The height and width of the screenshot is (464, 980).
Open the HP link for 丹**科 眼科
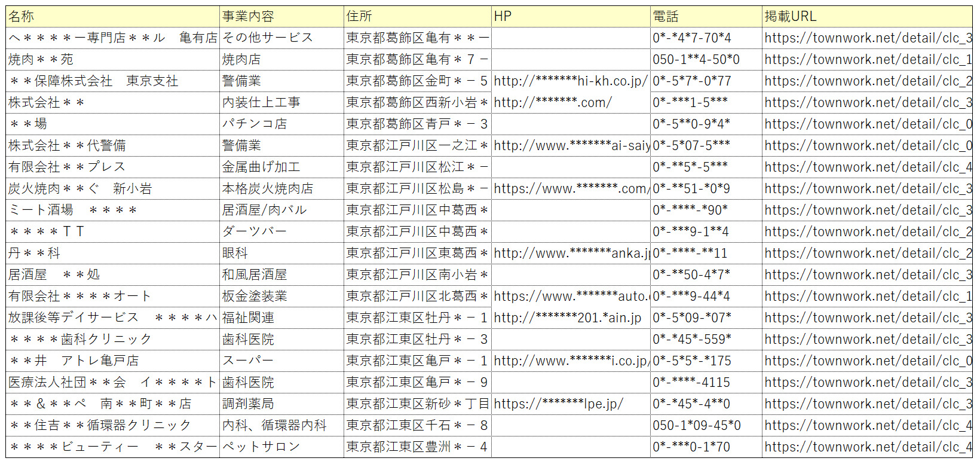tap(571, 254)
